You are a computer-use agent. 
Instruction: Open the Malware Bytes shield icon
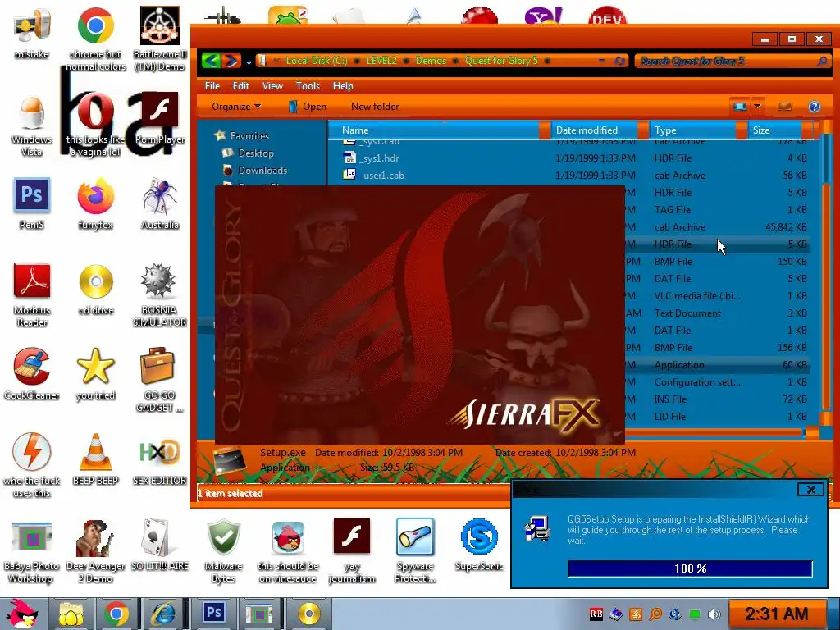point(223,537)
